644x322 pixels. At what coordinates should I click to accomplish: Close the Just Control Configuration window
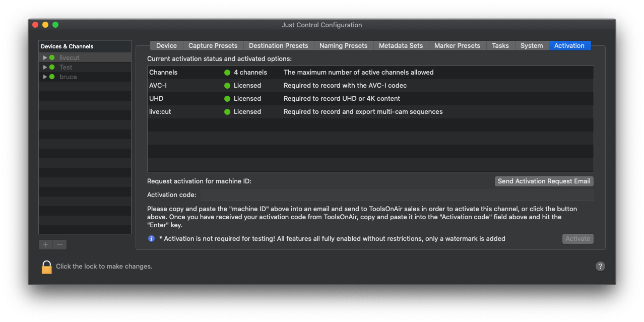tap(35, 25)
